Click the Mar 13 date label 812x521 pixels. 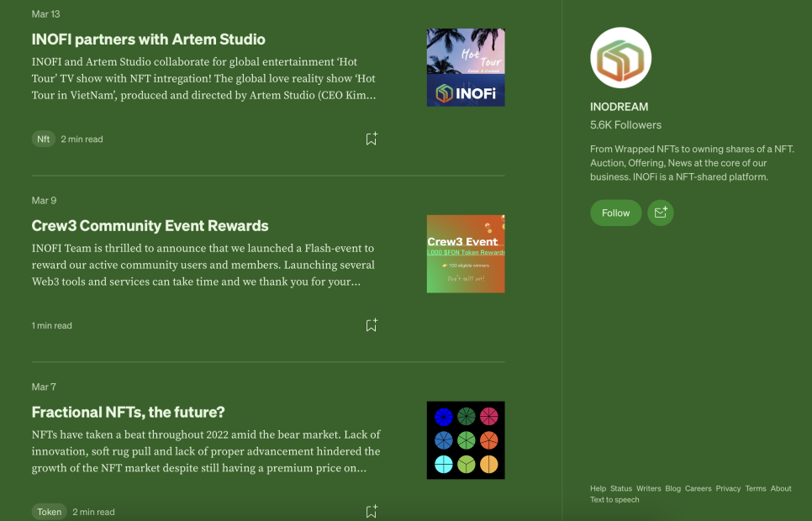[45, 14]
